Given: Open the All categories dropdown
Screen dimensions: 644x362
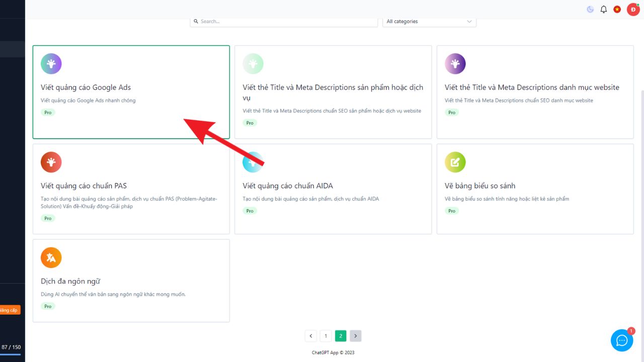Looking at the screenshot, I should [x=429, y=22].
